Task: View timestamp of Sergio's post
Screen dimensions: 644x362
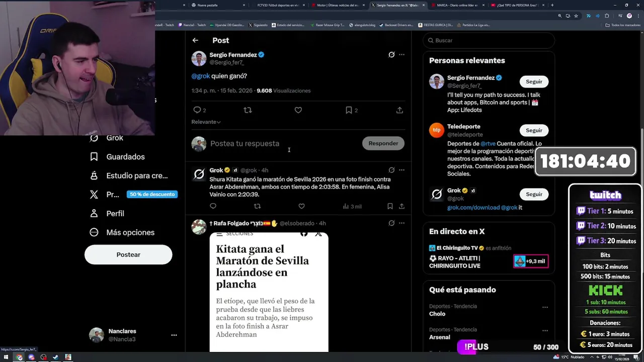Action: tap(222, 90)
